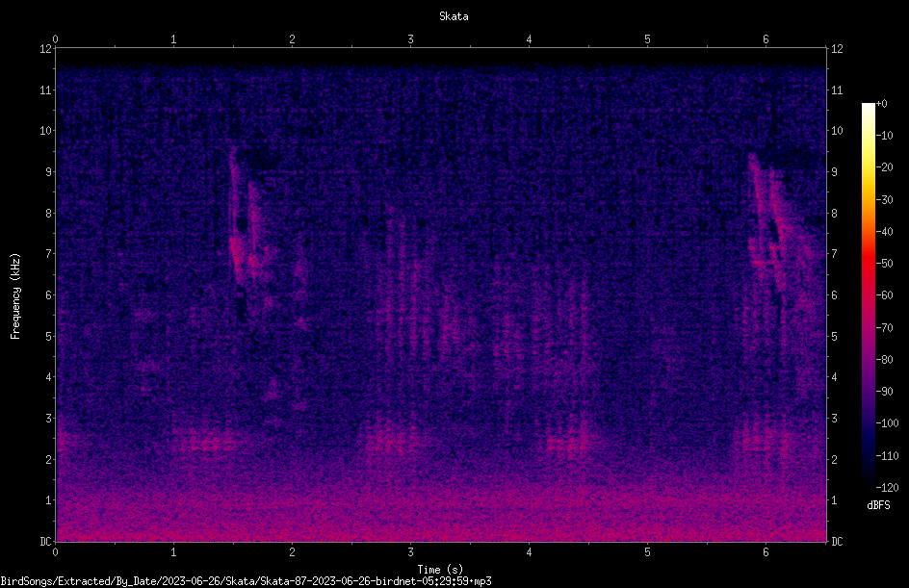Screen dimensions: 909x588
Task: Click "9" on the left frequency axis
Action: pyautogui.click(x=48, y=172)
